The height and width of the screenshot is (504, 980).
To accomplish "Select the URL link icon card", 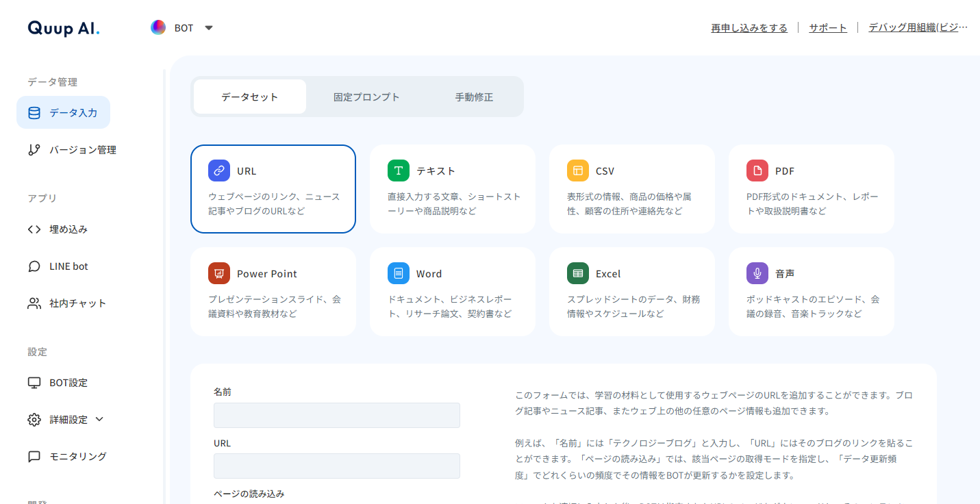I will pyautogui.click(x=219, y=171).
